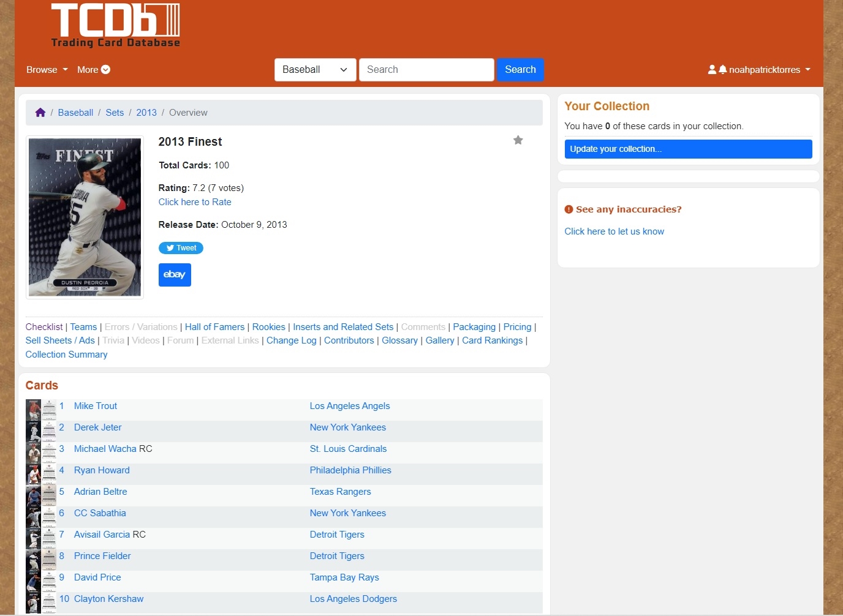Open the Change Log link
Viewport: 843px width, 616px height.
[x=291, y=340]
